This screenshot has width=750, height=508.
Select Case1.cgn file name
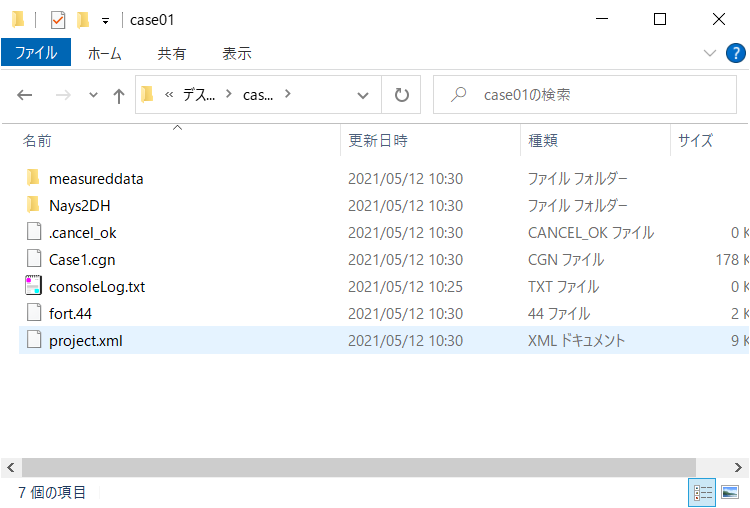(82, 260)
